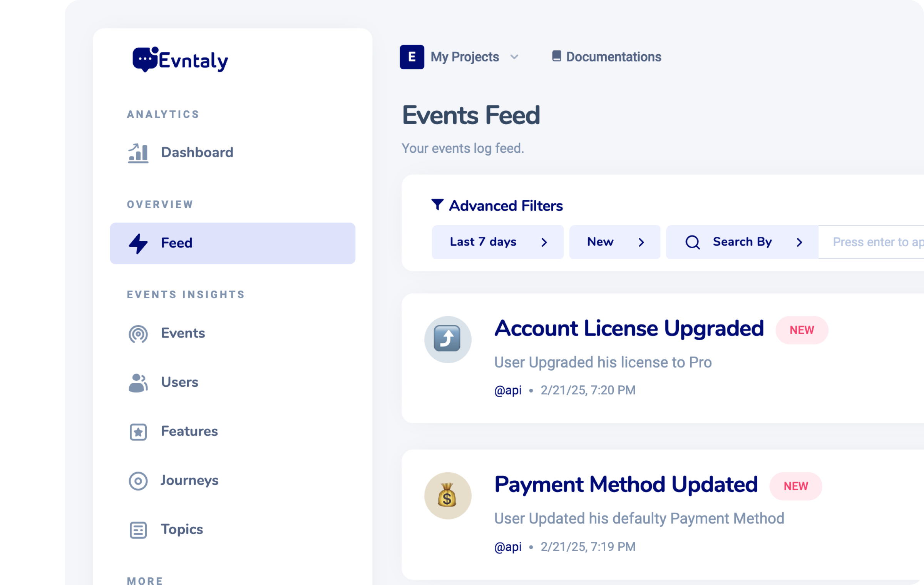Screen dimensions: 924x585
Task: Click the timestamp 2/21/25, 7:20 PM
Action: [x=588, y=390]
